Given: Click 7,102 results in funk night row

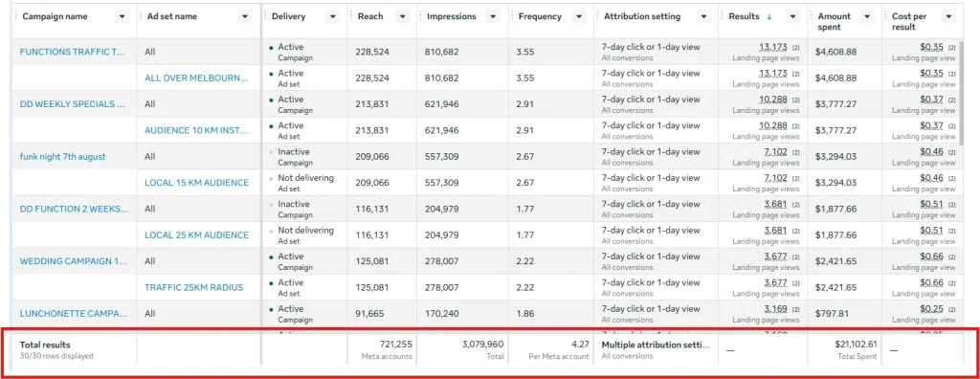Looking at the screenshot, I should point(775,152).
